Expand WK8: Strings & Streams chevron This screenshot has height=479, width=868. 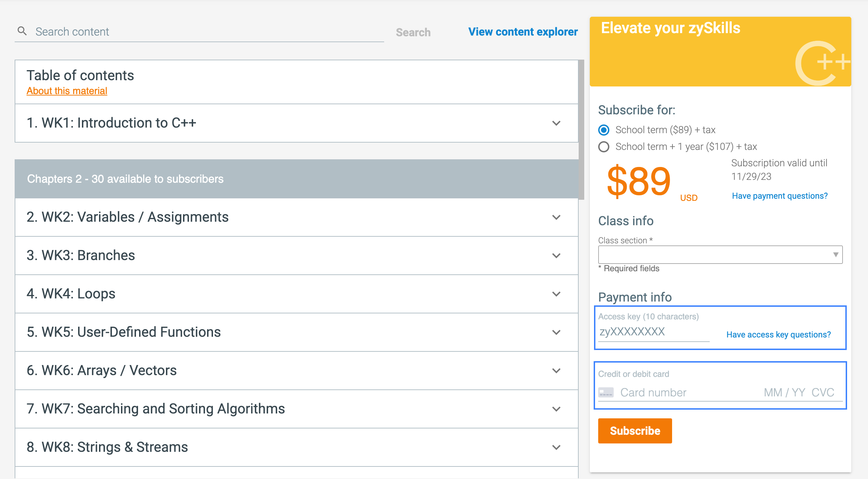point(556,447)
